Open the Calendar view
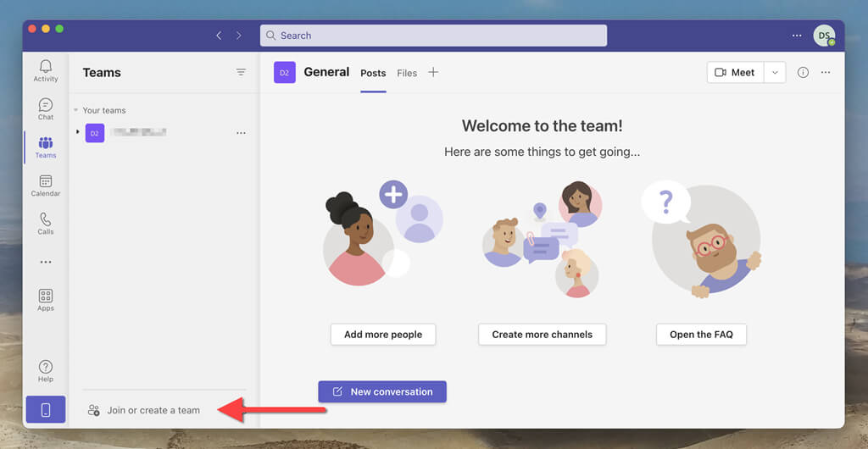This screenshot has width=868, height=449. click(46, 186)
